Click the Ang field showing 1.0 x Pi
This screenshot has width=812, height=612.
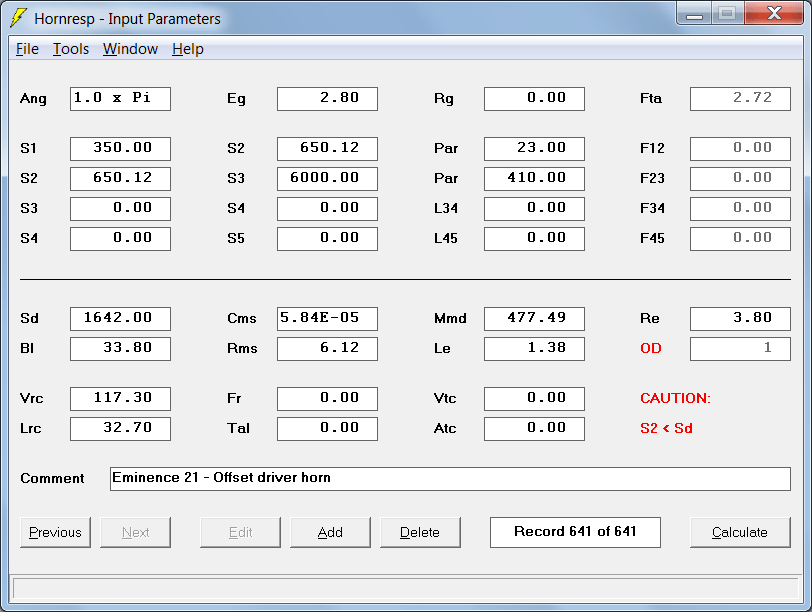tap(120, 99)
